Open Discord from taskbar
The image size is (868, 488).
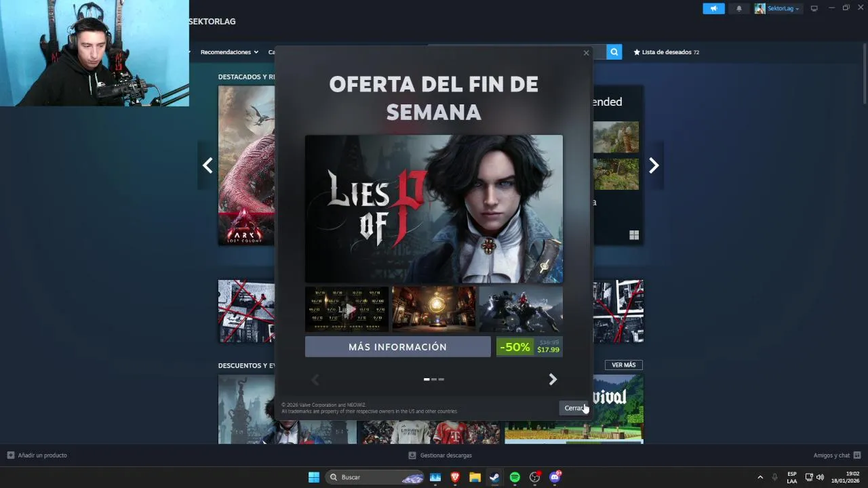pyautogui.click(x=555, y=477)
